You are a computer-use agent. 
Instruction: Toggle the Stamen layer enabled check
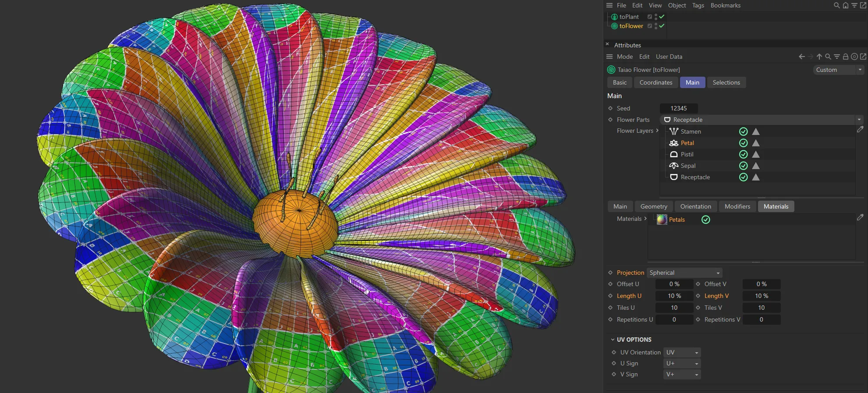[x=743, y=131]
